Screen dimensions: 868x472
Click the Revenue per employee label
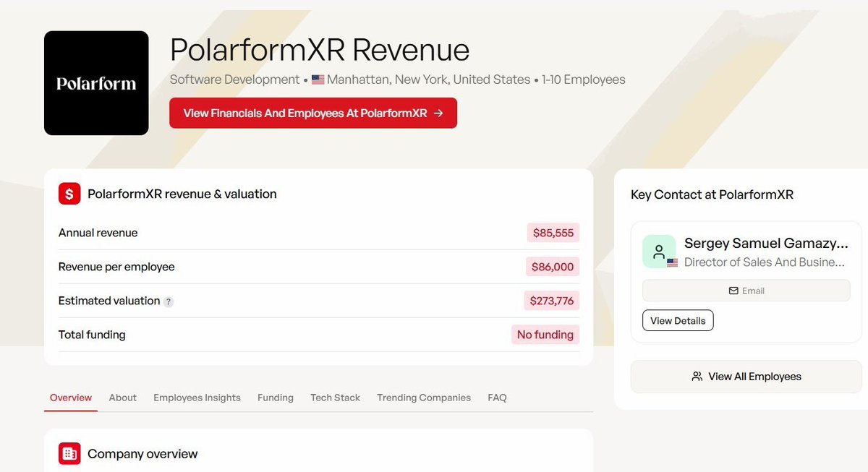[116, 267]
